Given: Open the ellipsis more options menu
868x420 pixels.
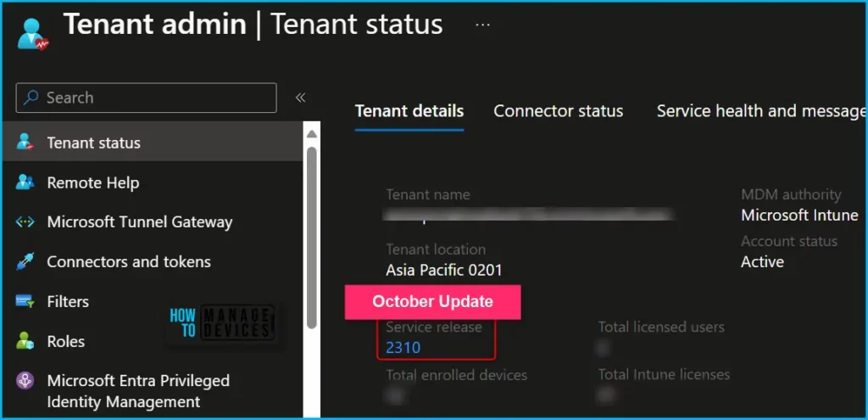Looking at the screenshot, I should pos(482,25).
